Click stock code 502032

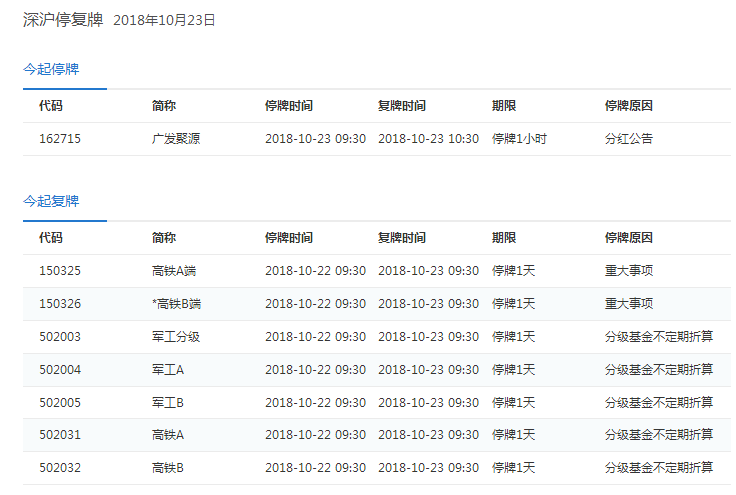(60, 468)
